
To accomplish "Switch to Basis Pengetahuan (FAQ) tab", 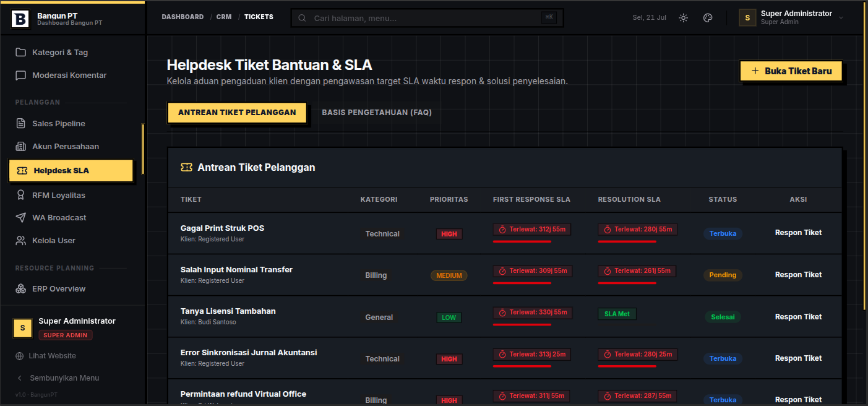I will (x=377, y=113).
